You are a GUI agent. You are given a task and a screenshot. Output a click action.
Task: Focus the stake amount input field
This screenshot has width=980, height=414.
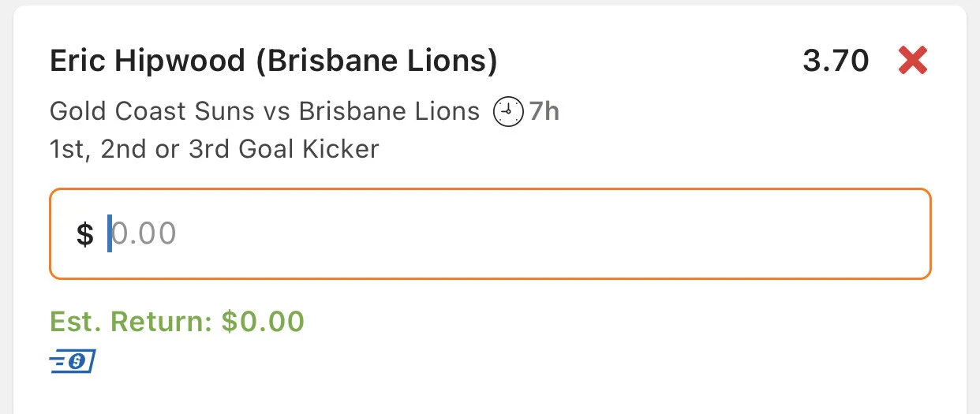[489, 233]
